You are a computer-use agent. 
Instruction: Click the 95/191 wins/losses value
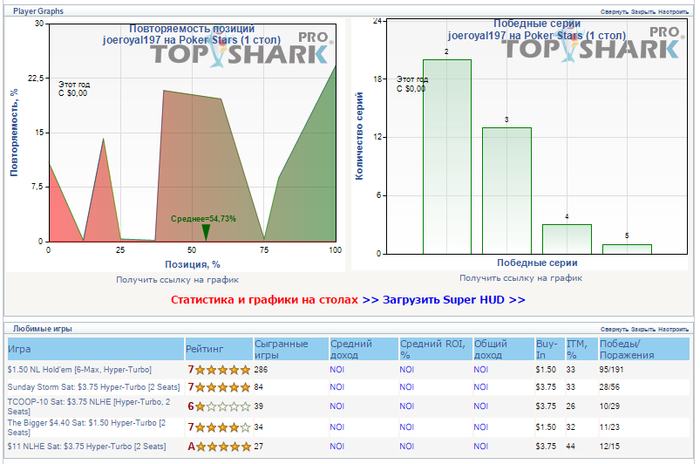click(x=611, y=370)
